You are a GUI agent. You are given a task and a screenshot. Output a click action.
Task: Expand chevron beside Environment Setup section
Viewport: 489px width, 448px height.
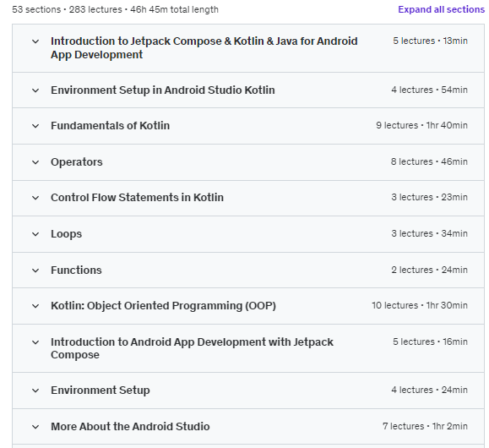(x=35, y=391)
